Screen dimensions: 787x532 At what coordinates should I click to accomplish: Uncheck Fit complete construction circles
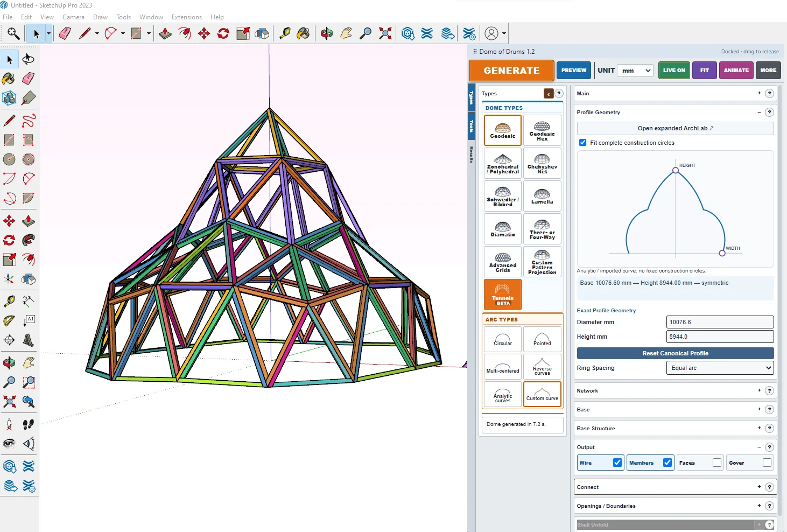pos(582,143)
